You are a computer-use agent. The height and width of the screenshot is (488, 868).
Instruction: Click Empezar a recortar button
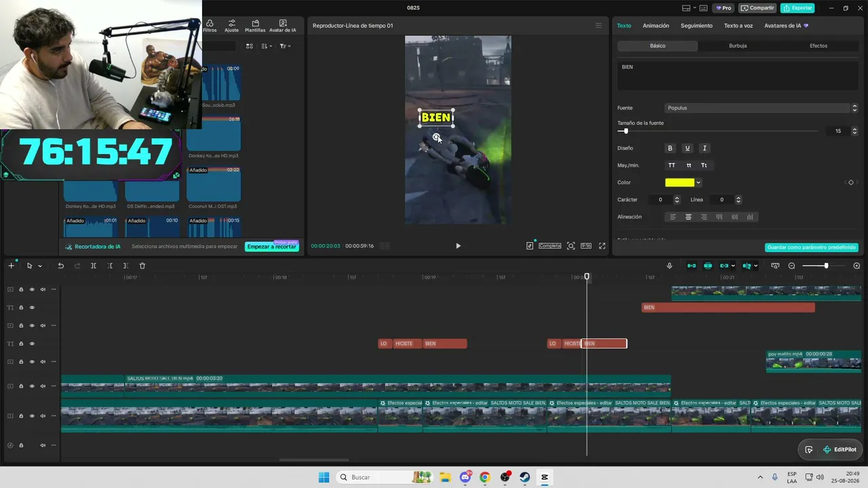pos(272,247)
